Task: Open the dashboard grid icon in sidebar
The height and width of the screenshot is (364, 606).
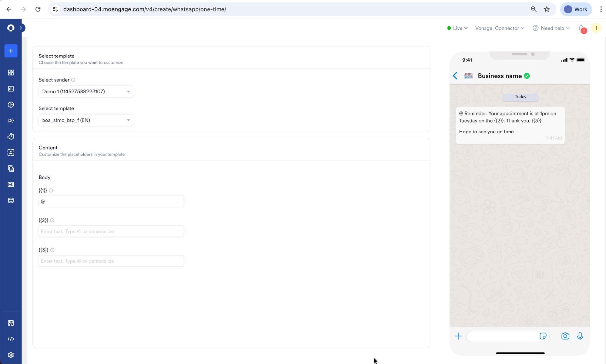Action: point(11,72)
